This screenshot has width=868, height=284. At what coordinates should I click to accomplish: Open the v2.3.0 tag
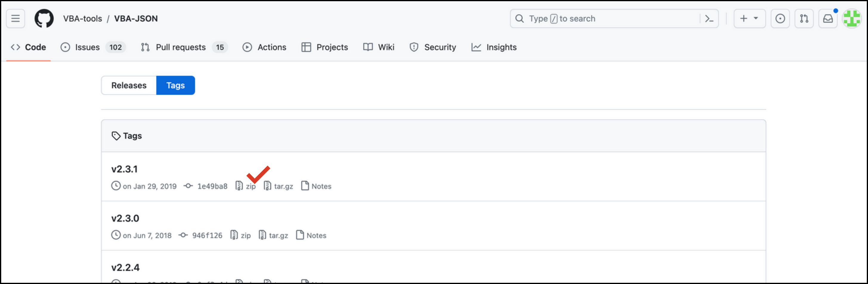tap(125, 218)
